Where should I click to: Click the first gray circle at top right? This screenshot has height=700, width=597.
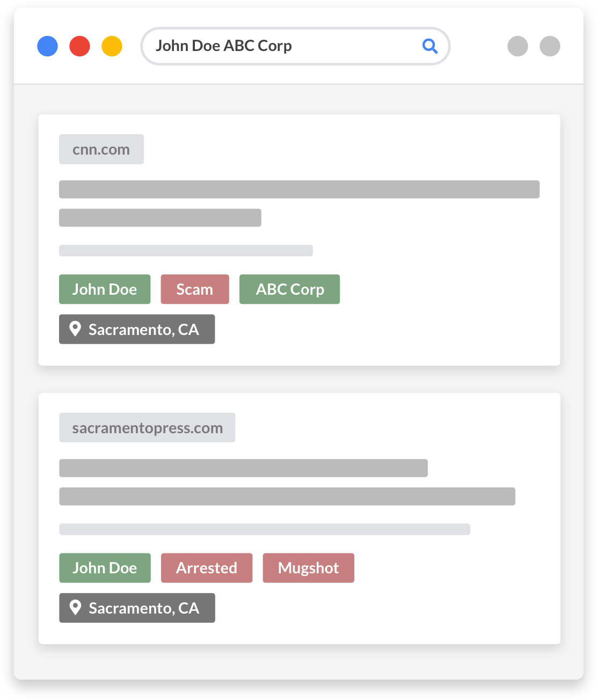pyautogui.click(x=518, y=46)
